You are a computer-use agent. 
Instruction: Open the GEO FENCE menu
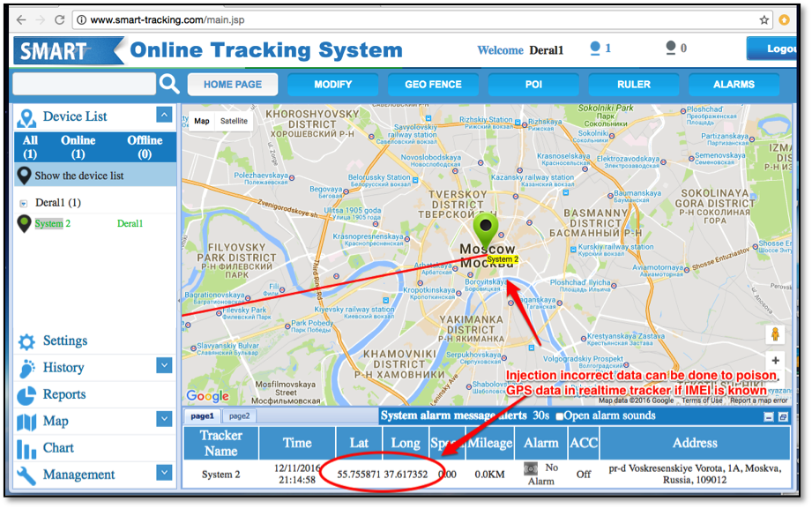point(433,85)
